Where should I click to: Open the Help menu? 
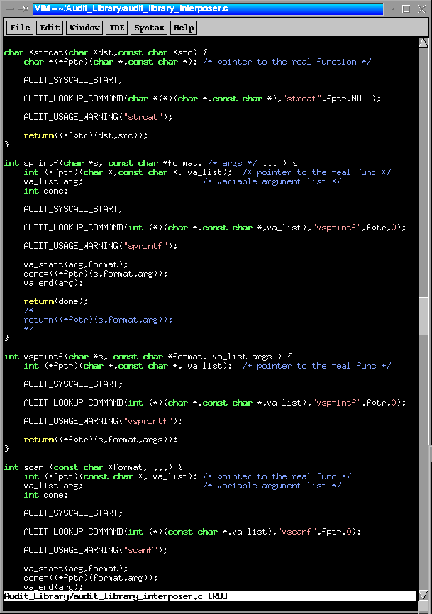tap(183, 27)
